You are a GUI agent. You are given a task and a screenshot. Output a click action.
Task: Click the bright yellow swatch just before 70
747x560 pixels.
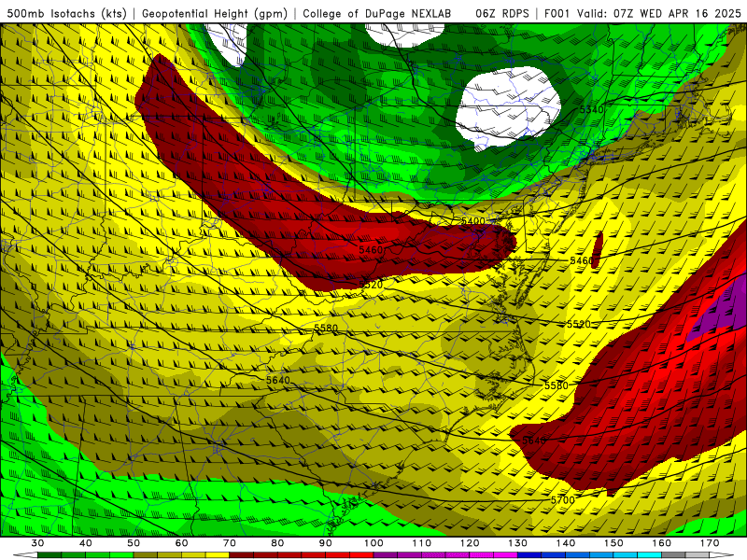218,555
